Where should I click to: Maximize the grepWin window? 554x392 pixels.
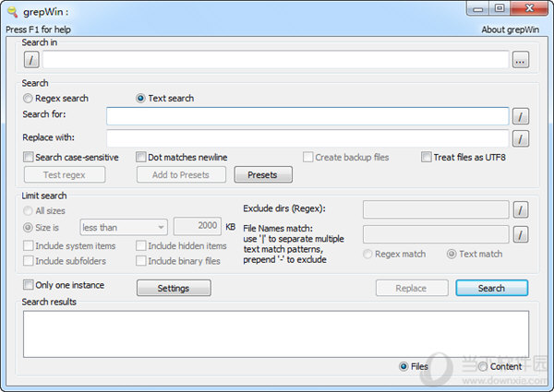point(500,8)
